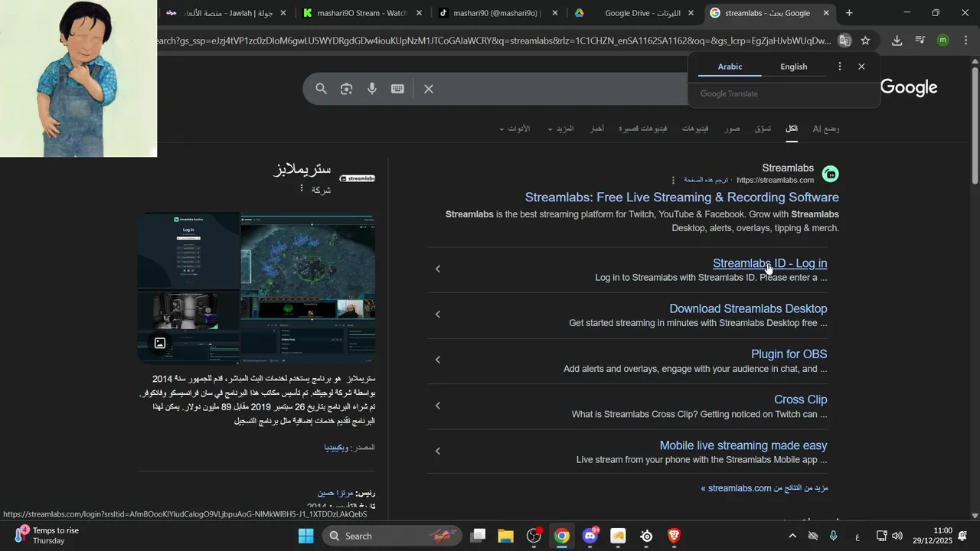The image size is (980, 551).
Task: Open SteelSeries app from taskbar
Action: (647, 536)
